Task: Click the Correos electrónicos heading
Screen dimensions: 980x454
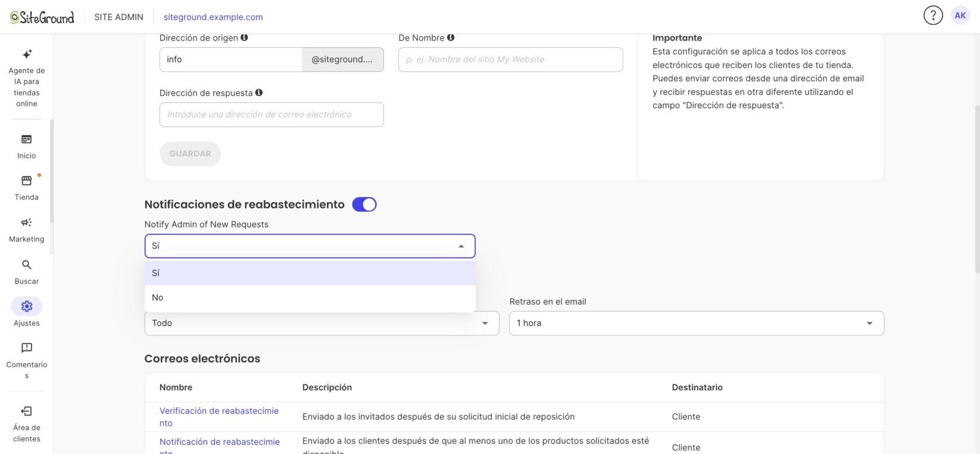Action: pos(202,359)
